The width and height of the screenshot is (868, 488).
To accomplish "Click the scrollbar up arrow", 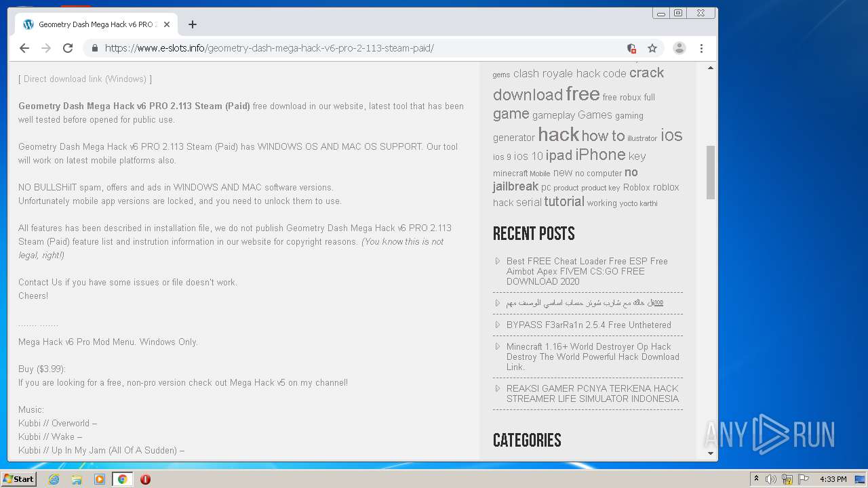I will (711, 68).
